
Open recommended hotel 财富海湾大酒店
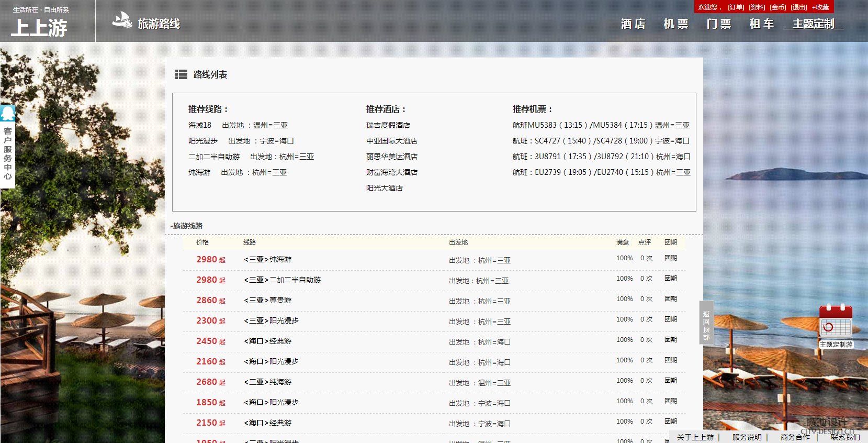click(392, 172)
